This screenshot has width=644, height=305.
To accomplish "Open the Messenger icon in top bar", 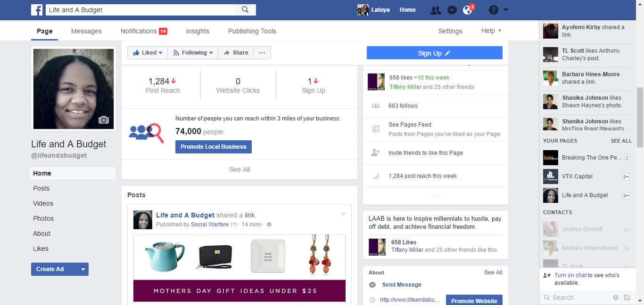I will click(452, 10).
